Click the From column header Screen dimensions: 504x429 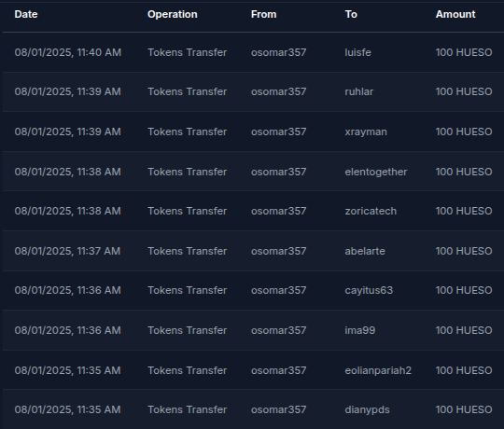[263, 14]
